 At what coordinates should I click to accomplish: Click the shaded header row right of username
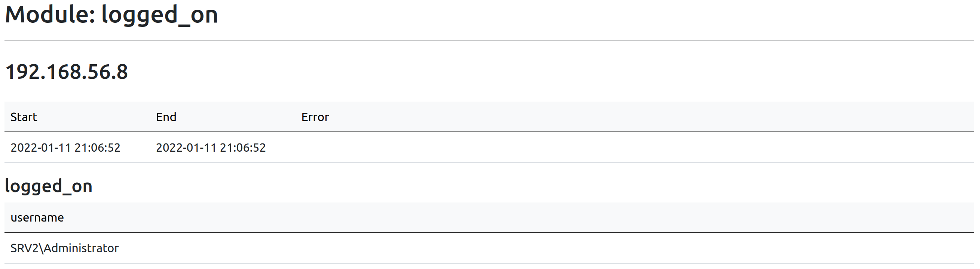pyautogui.click(x=519, y=218)
